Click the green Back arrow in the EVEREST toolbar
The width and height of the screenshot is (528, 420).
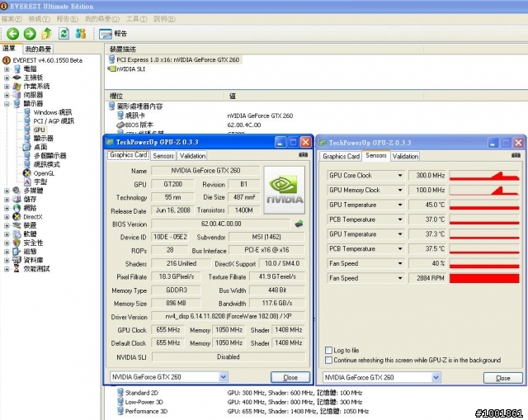[13, 34]
